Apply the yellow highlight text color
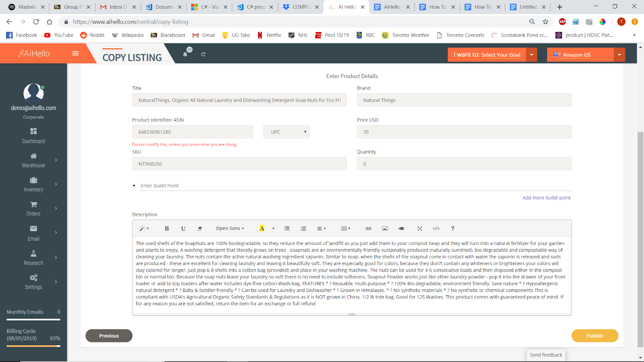Viewport: 644px width, 362px height. [262, 228]
